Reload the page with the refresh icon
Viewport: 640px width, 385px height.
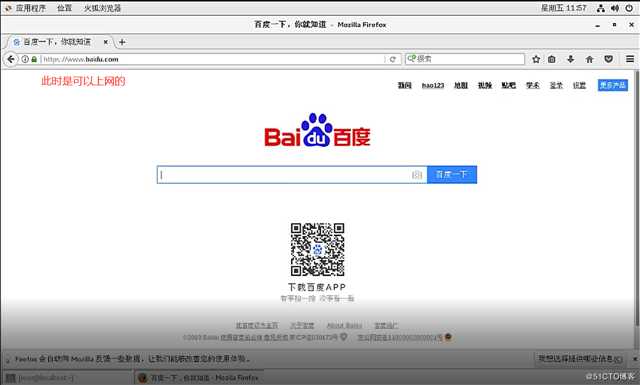[393, 59]
